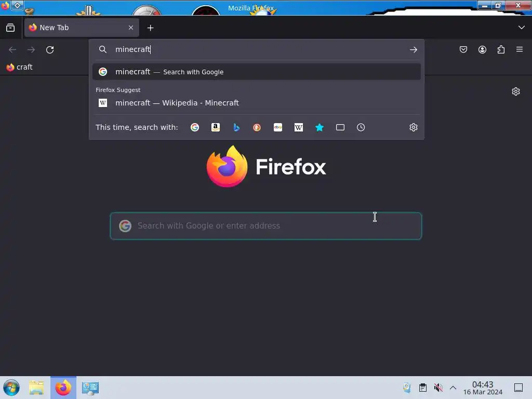Screen dimensions: 532x399
Task: Open the Start menu orb
Action: [x=11, y=388]
